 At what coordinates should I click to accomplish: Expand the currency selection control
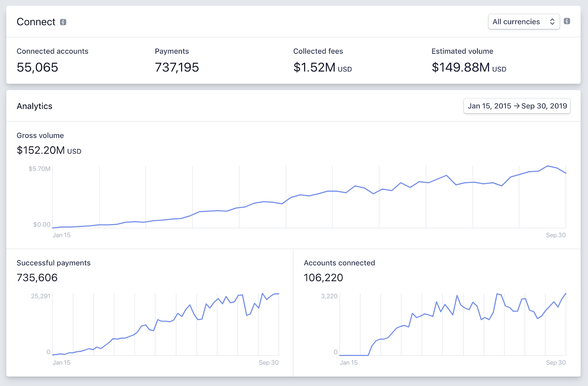(524, 22)
